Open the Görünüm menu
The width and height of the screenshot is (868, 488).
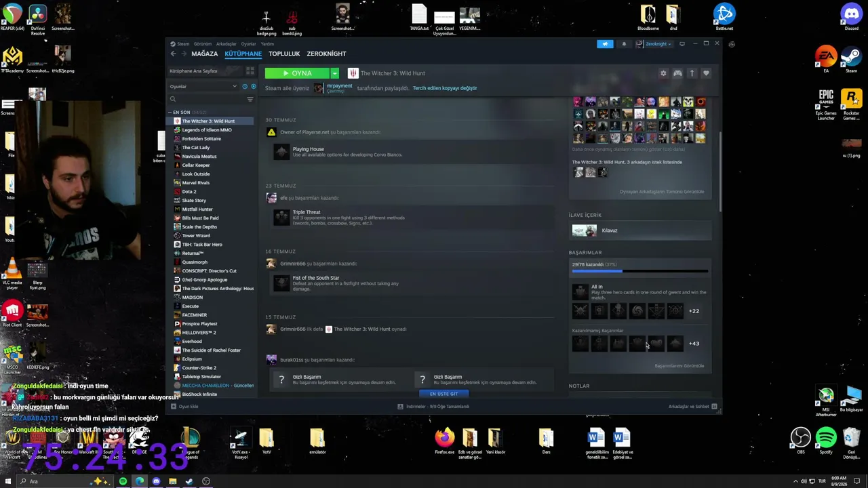(x=203, y=44)
